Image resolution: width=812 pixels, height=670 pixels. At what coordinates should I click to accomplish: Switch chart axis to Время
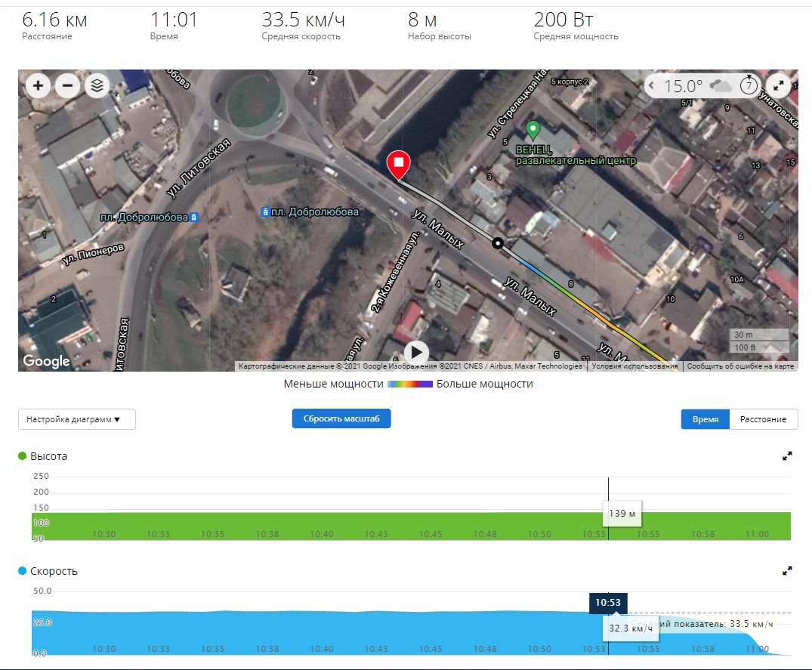(705, 419)
